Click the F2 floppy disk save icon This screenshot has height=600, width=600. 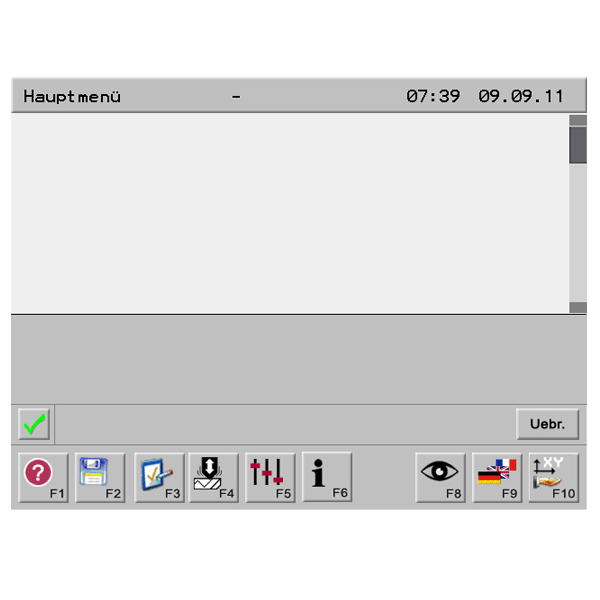[100, 478]
